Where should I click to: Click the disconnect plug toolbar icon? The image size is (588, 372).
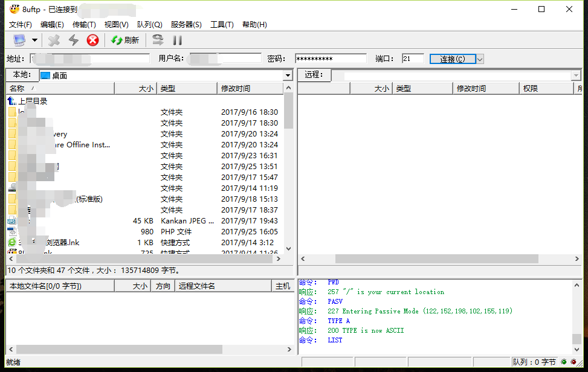[x=54, y=40]
